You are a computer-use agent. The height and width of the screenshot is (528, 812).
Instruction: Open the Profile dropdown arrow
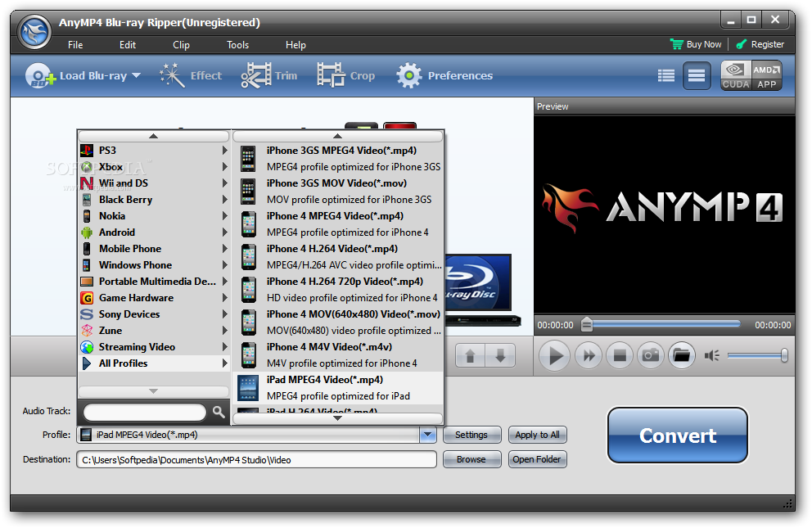428,435
